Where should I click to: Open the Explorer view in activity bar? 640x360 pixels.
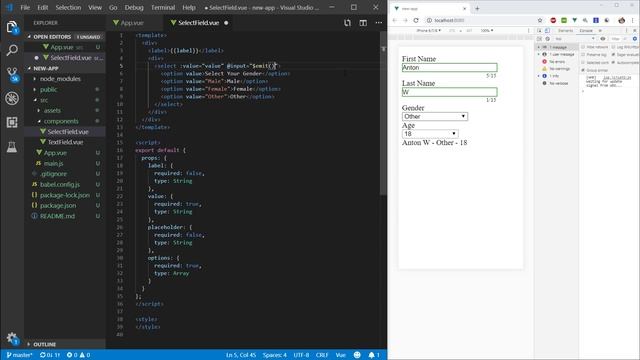pyautogui.click(x=12, y=27)
